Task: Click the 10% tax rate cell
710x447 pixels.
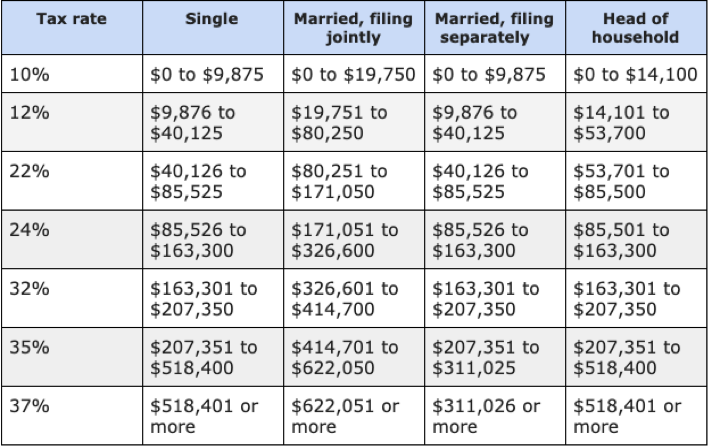Action: [72, 74]
